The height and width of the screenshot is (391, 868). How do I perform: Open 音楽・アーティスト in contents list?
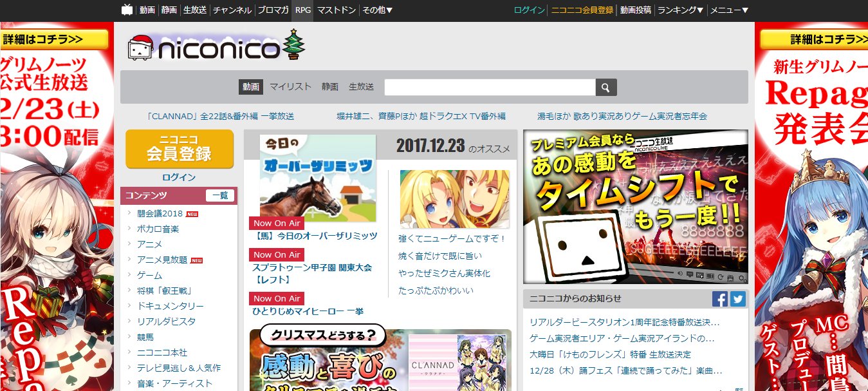tap(174, 383)
